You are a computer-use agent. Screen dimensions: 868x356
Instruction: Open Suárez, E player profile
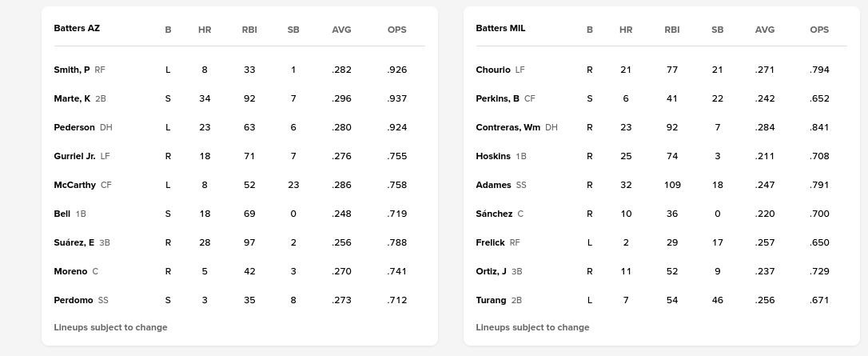74,242
